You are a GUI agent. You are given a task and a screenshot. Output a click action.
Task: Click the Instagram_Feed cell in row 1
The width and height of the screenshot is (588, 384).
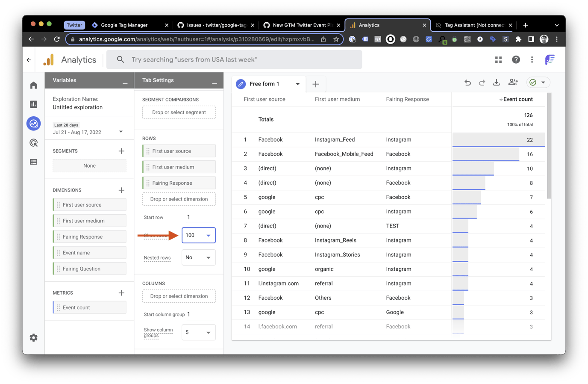click(335, 139)
